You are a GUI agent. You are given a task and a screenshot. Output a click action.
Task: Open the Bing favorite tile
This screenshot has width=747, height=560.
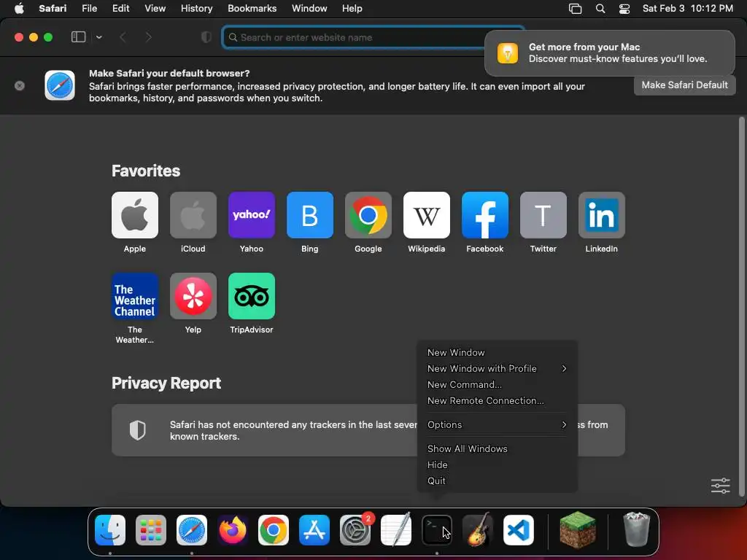309,215
